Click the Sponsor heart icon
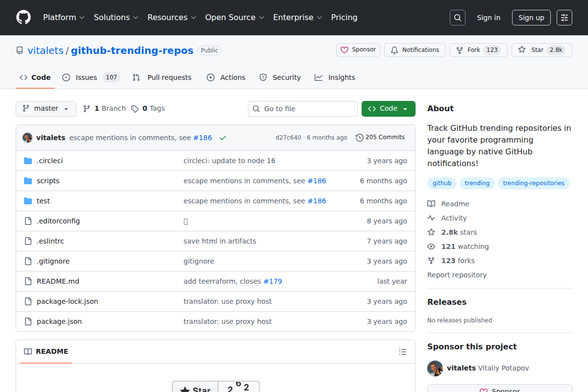The image size is (588, 392). point(343,49)
